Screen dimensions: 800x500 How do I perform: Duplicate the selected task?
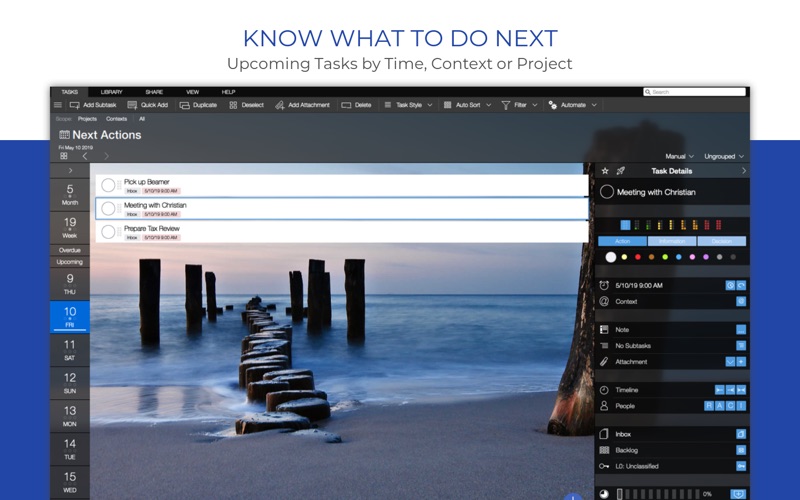(x=198, y=105)
